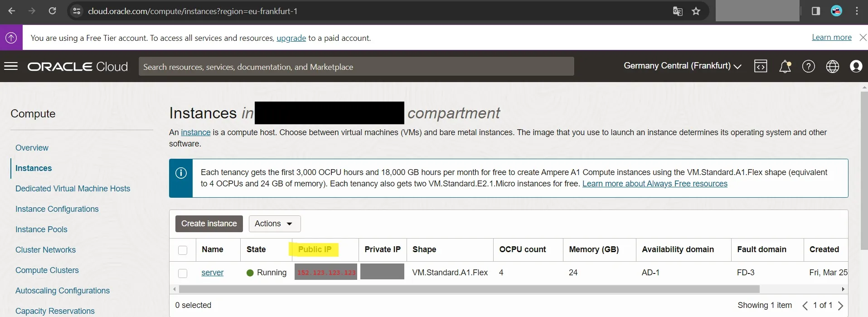Image resolution: width=868 pixels, height=317 pixels.
Task: Dismiss the Free Tier banner
Action: pyautogui.click(x=863, y=38)
